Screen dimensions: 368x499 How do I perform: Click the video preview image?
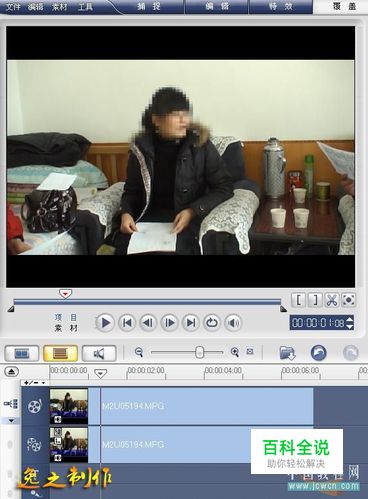180,157
